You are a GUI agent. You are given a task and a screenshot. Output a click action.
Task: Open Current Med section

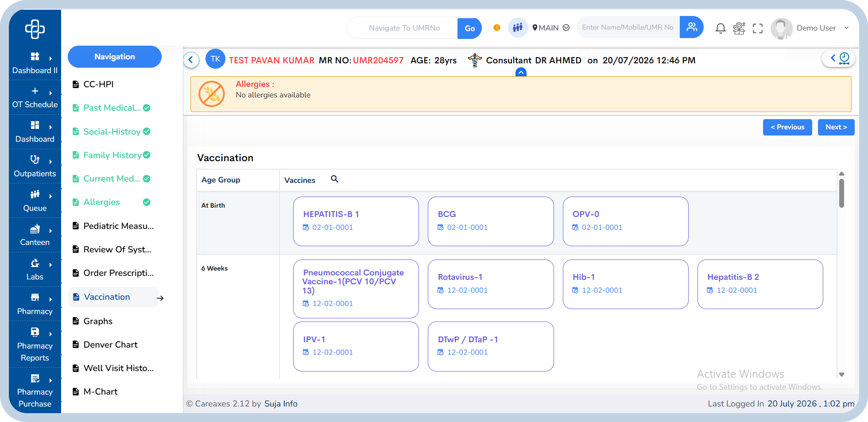coord(111,178)
